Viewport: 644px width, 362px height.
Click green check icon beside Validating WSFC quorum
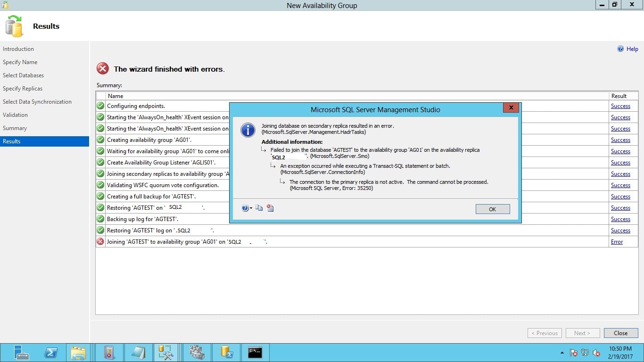pos(100,185)
